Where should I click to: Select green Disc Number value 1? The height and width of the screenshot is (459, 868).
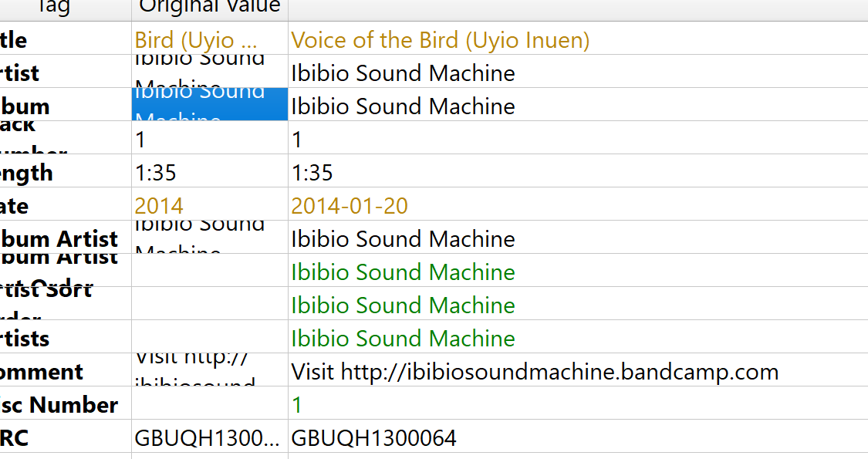pyautogui.click(x=297, y=405)
